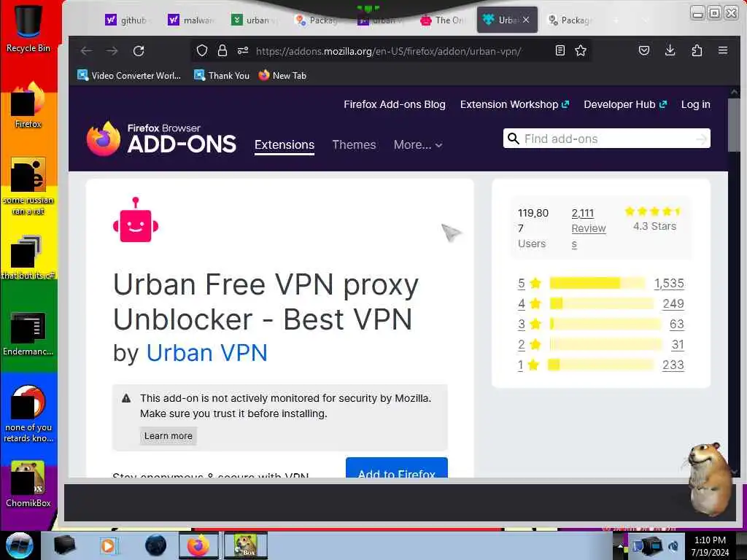The image size is (747, 560).
Task: Switch to the green-icon urban tab
Action: tap(252, 20)
